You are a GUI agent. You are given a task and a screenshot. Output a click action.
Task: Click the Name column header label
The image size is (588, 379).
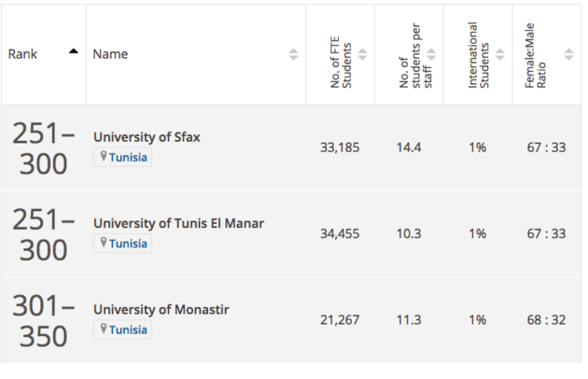pyautogui.click(x=110, y=54)
